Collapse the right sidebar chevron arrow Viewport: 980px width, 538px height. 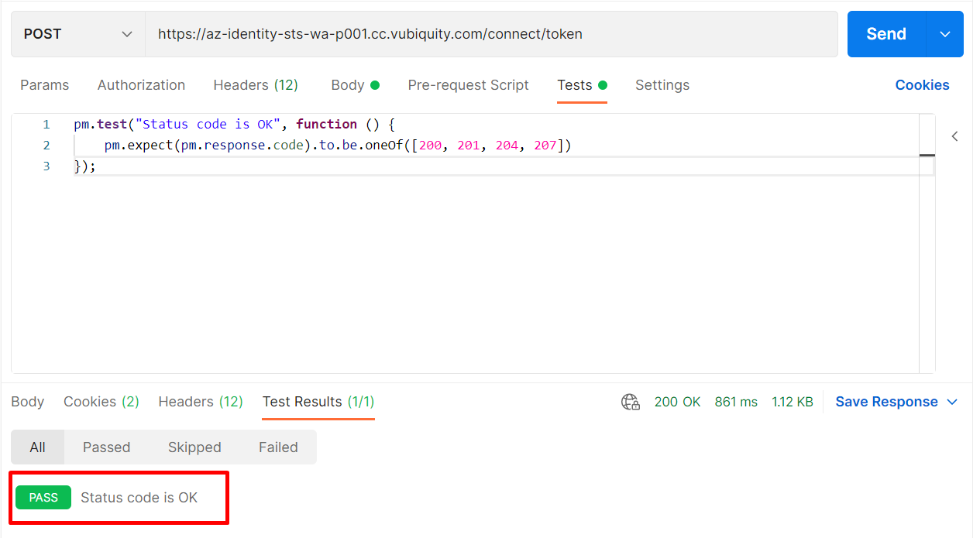point(955,136)
